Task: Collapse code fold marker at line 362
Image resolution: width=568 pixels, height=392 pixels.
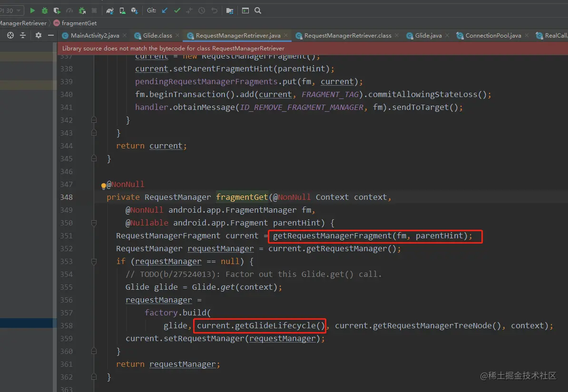Action: [x=94, y=377]
